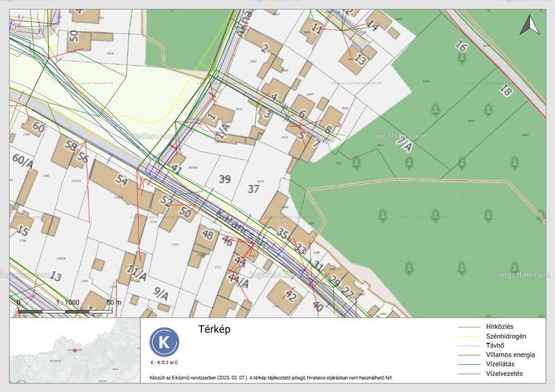Select the 'Villamos energia' legend label

pos(511,355)
